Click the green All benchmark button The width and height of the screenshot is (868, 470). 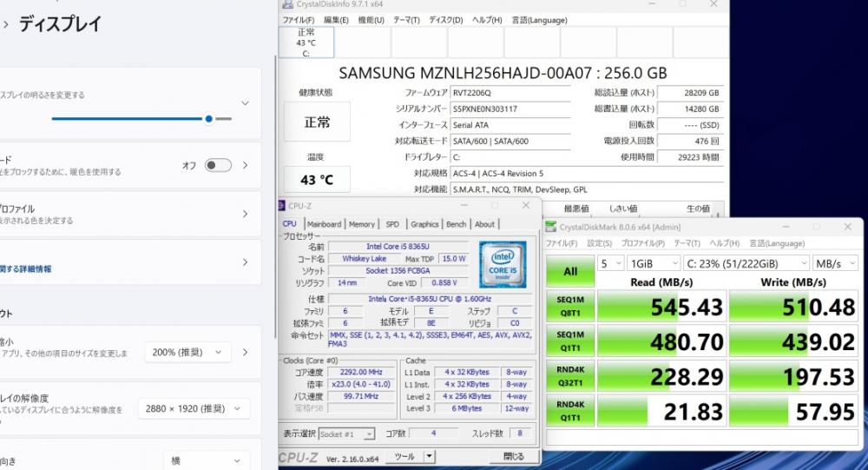click(570, 271)
